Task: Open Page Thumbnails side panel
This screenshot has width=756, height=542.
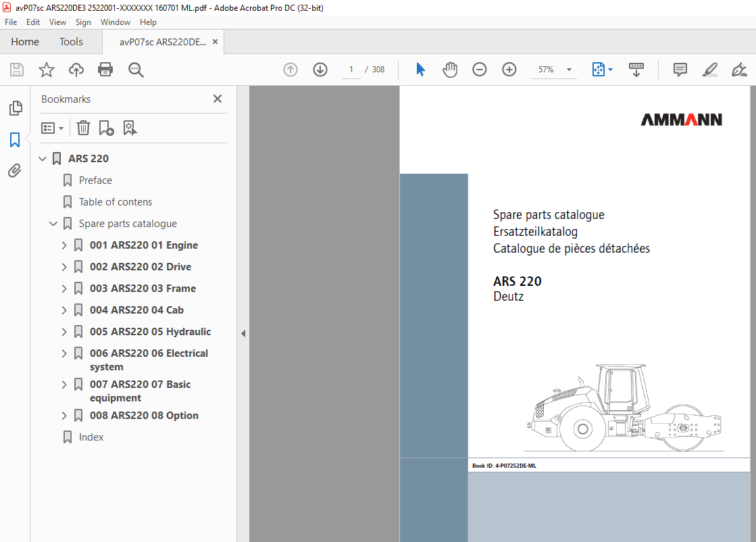Action: tap(16, 108)
